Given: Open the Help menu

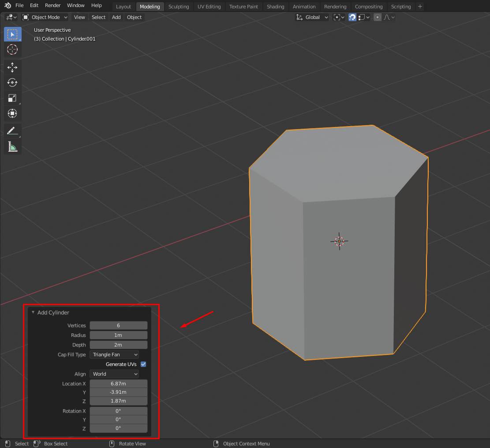Looking at the screenshot, I should point(97,5).
